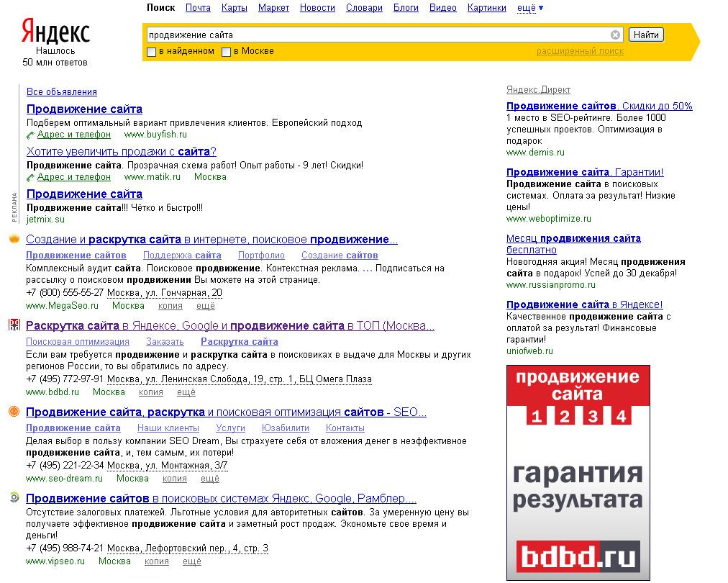Open the 'Продвижение сайта в Яндексе!' ad

pos(585,304)
